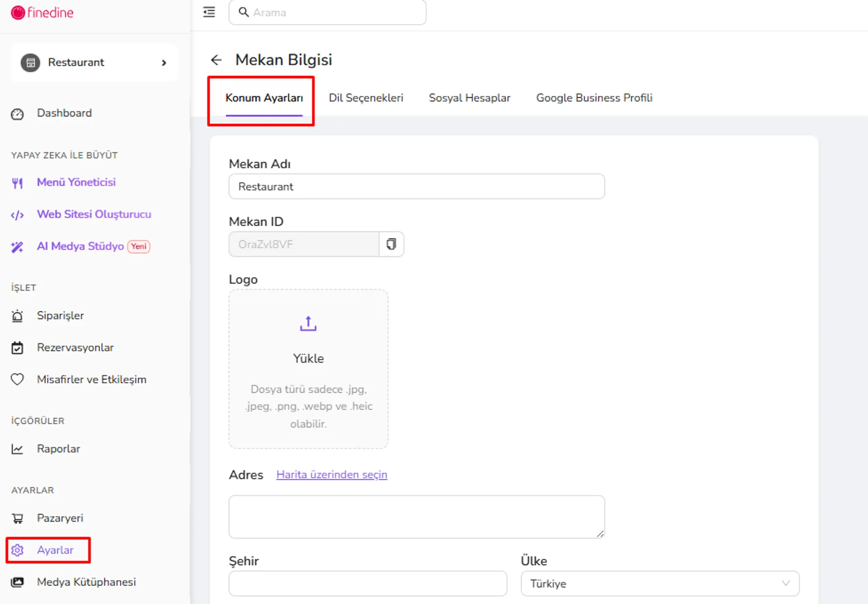868x604 pixels.
Task: Open Dashboard from the sidebar
Action: pyautogui.click(x=64, y=113)
